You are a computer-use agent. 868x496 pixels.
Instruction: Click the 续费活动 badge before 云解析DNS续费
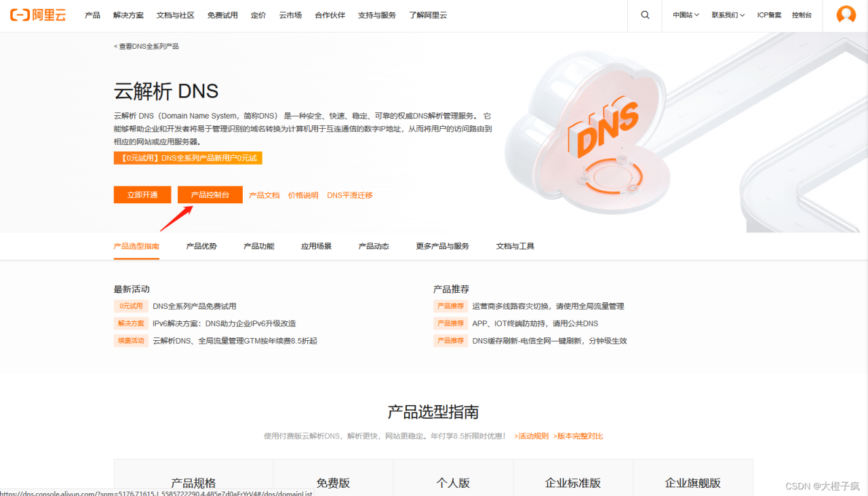(x=131, y=341)
